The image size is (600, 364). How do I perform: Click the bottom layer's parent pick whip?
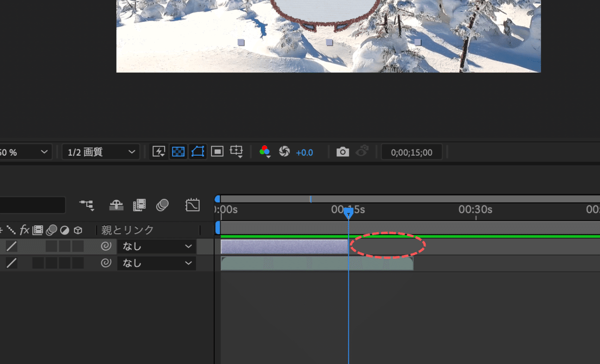(x=106, y=263)
